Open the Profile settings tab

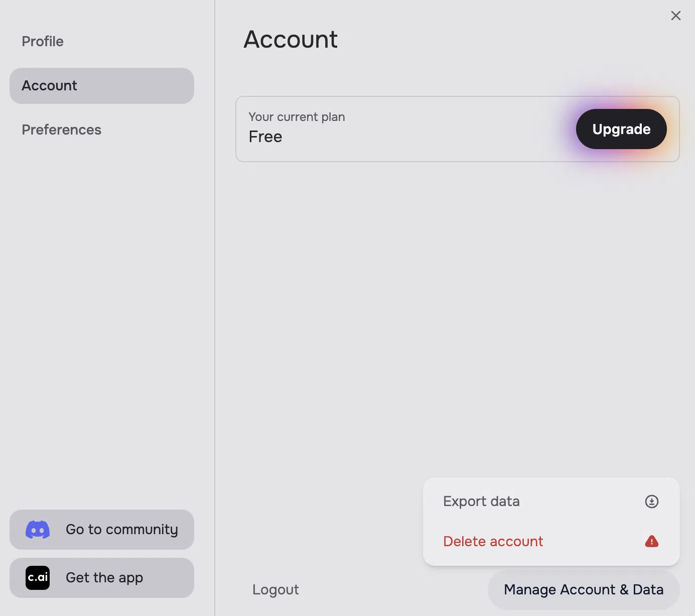(x=43, y=41)
